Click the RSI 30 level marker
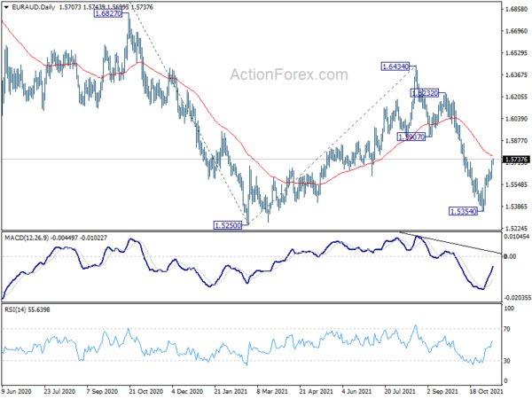This screenshot has height=399, width=532. (x=507, y=361)
